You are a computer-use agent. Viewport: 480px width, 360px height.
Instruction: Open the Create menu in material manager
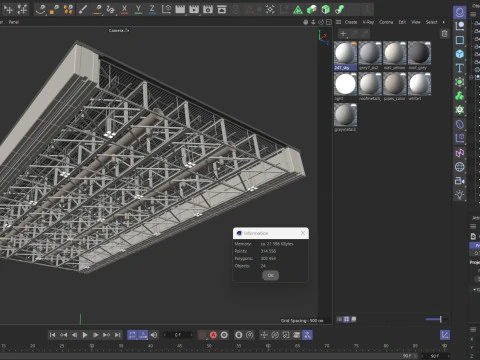pos(351,22)
